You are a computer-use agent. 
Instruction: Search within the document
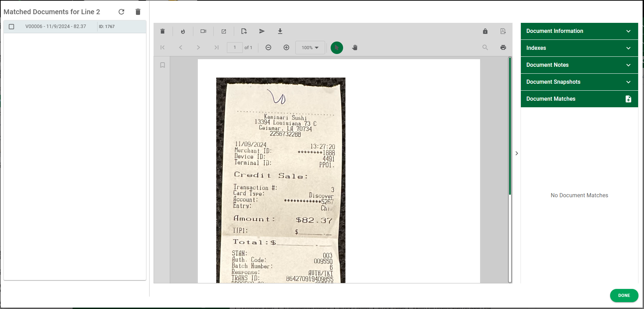click(x=485, y=47)
